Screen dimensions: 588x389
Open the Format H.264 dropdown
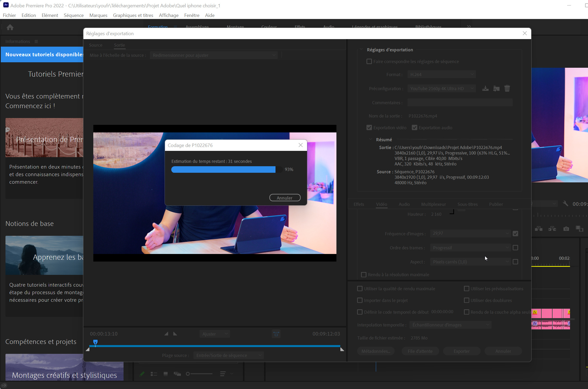coord(442,75)
